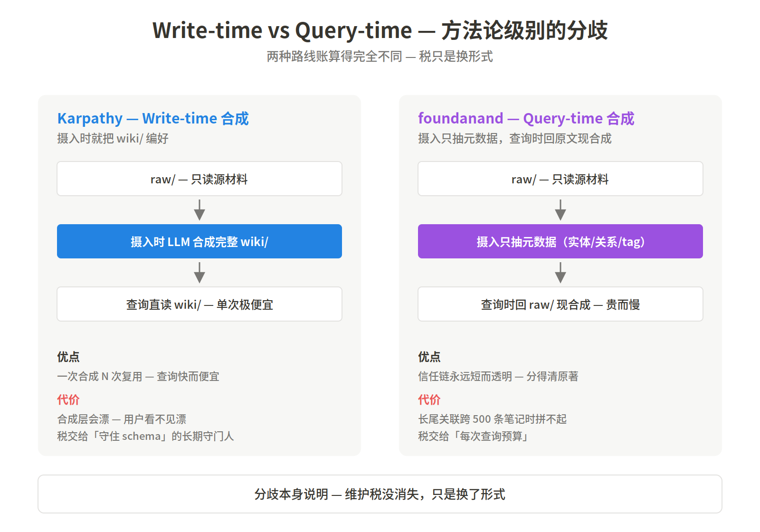This screenshot has height=532, width=760.
Task: Select heading 'Karpathy — Write-time 合成'
Action: pos(153,118)
